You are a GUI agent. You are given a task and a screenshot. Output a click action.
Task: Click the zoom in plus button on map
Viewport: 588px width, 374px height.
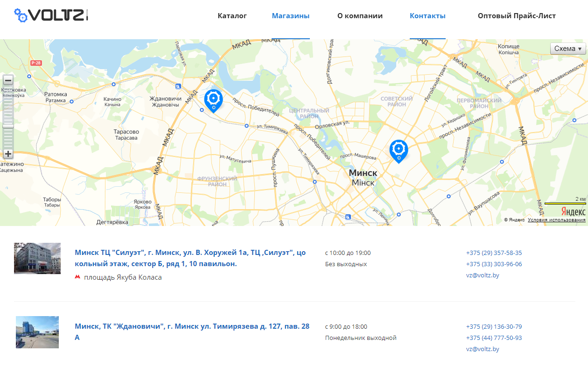click(x=8, y=154)
